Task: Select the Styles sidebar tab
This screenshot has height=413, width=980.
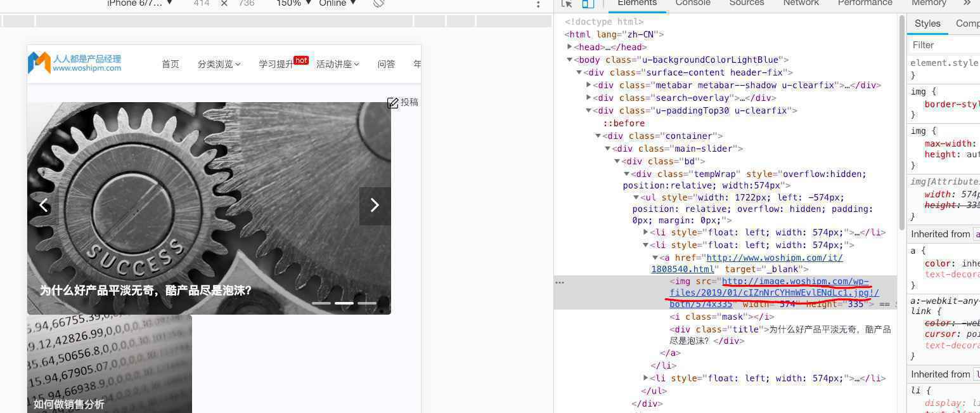Action: click(x=927, y=23)
